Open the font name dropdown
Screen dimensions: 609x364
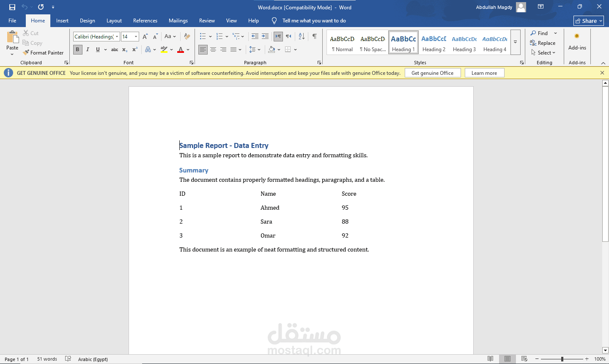pyautogui.click(x=117, y=37)
